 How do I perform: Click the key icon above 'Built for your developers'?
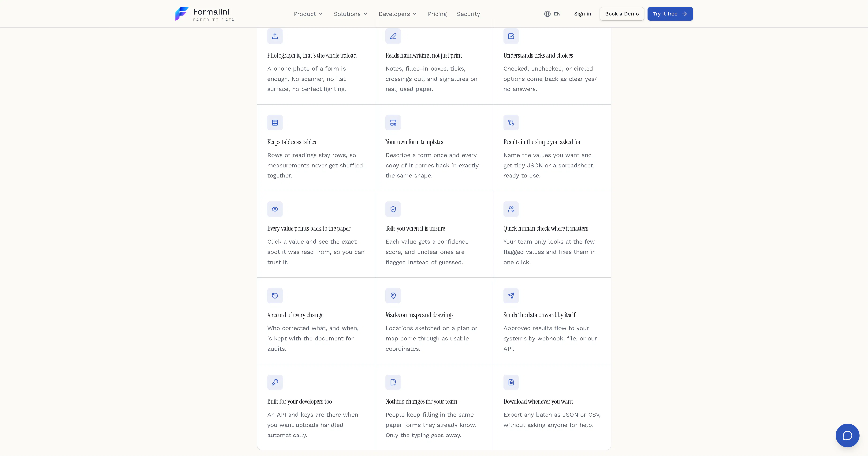(x=275, y=382)
